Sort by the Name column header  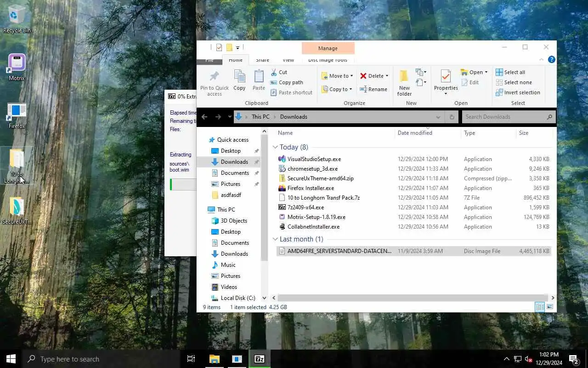[285, 133]
